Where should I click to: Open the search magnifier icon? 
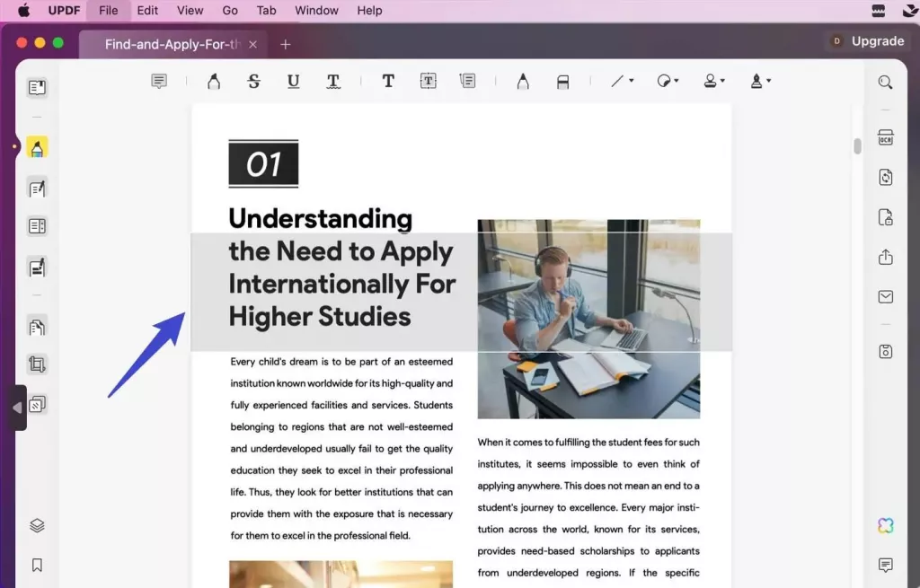click(x=886, y=83)
